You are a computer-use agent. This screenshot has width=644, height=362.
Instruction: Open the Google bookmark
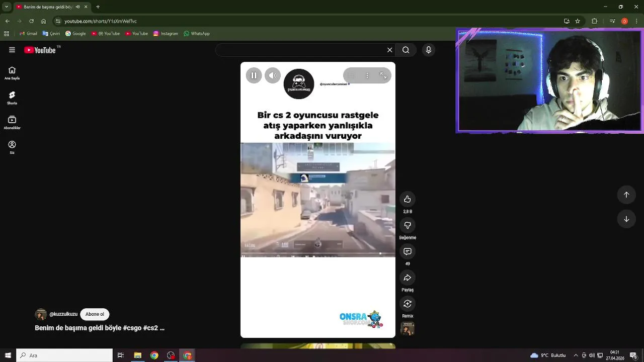point(75,34)
